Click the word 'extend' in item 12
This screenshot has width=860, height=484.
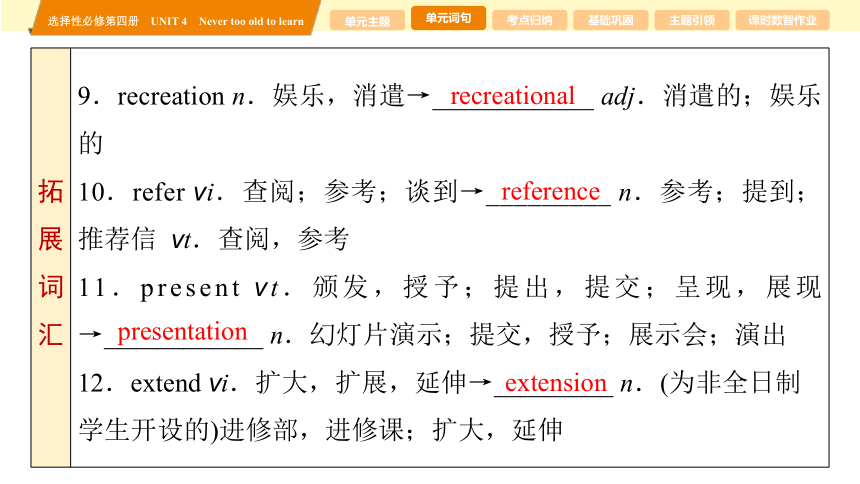pos(165,383)
